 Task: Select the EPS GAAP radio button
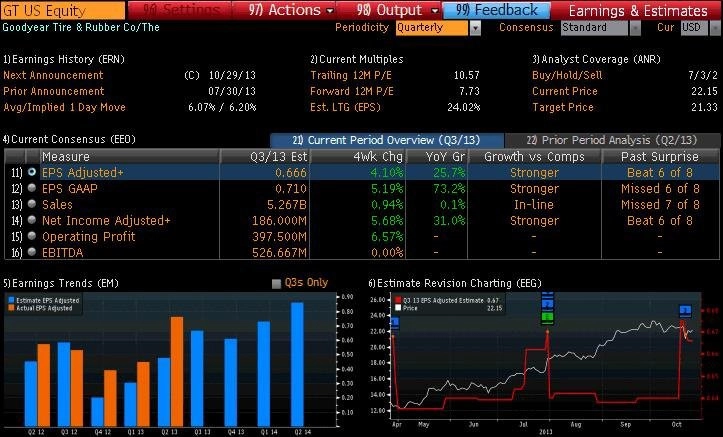point(32,188)
